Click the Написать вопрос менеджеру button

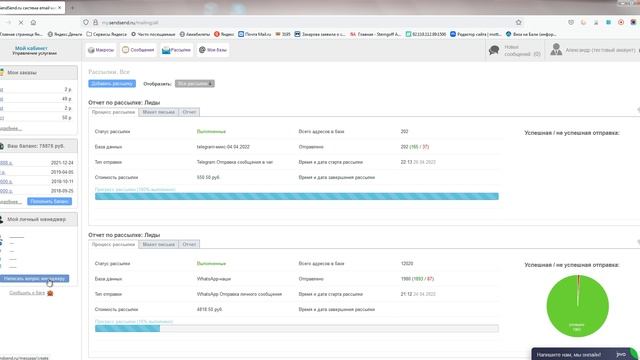click(x=34, y=278)
